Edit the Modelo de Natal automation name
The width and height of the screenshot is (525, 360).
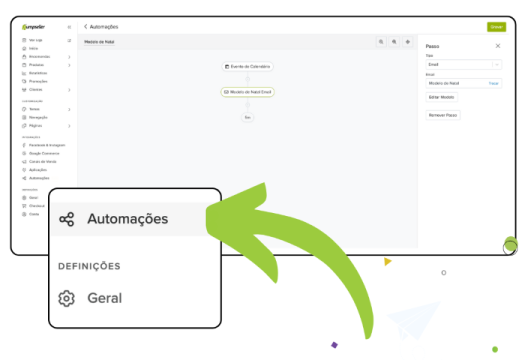(99, 42)
